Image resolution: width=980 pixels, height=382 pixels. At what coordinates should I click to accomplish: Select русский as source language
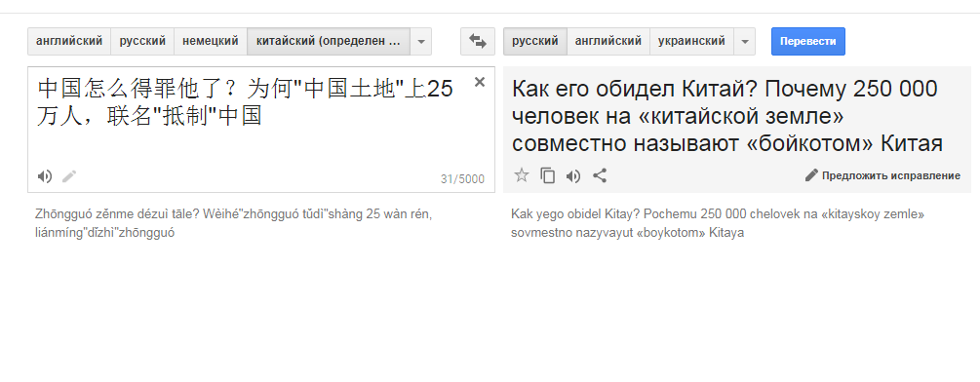[x=142, y=42]
